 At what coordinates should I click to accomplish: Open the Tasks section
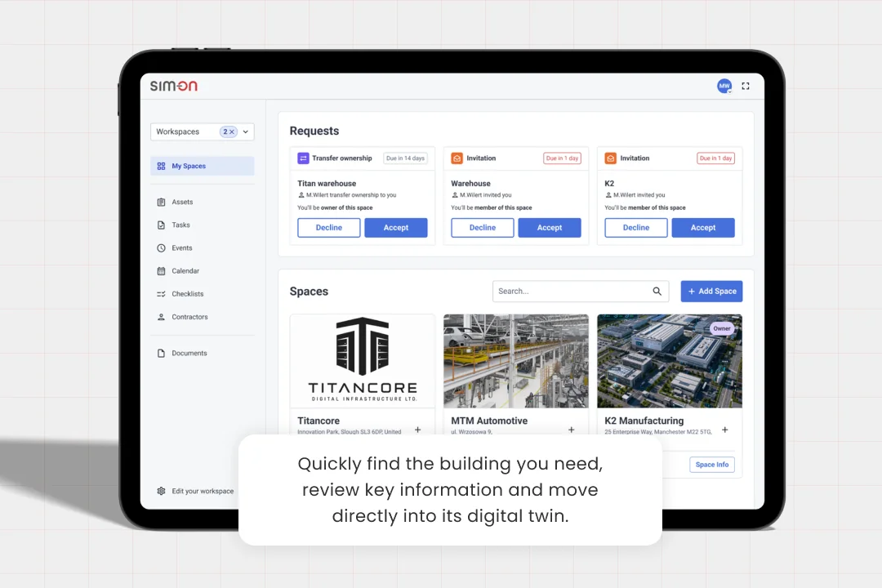tap(180, 225)
